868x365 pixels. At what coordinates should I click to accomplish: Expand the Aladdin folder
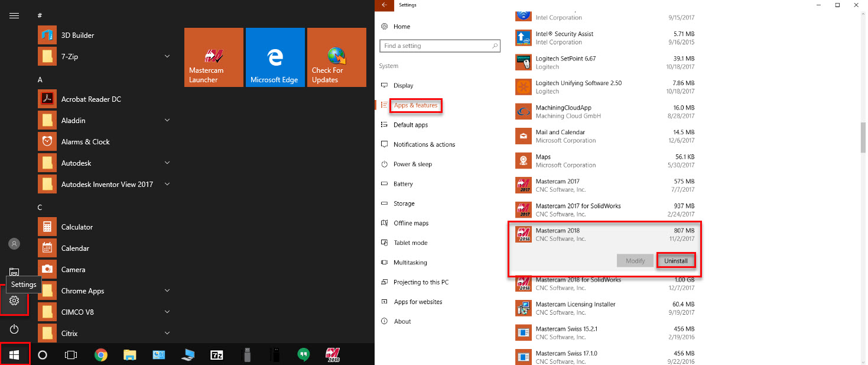[167, 121]
